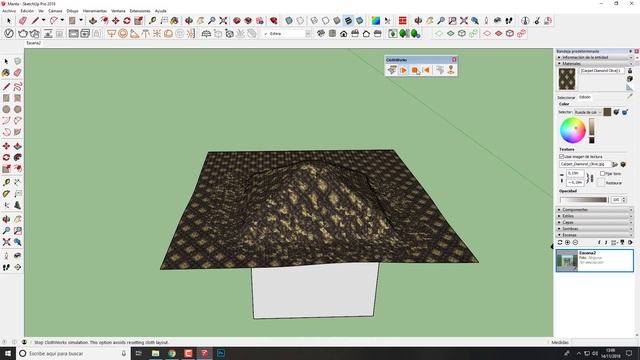Viewport: 640px width, 360px height.
Task: Open the Extensiones menu
Action: click(140, 11)
